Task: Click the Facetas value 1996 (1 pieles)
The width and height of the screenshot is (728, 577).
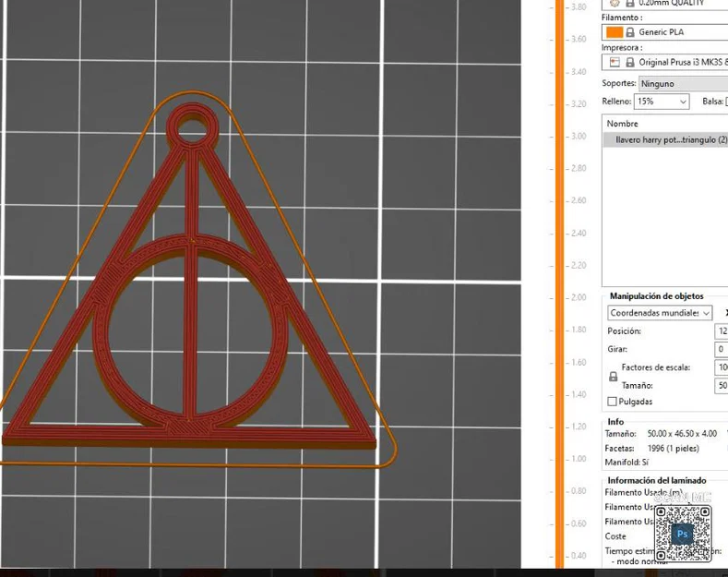Action: pyautogui.click(x=674, y=449)
